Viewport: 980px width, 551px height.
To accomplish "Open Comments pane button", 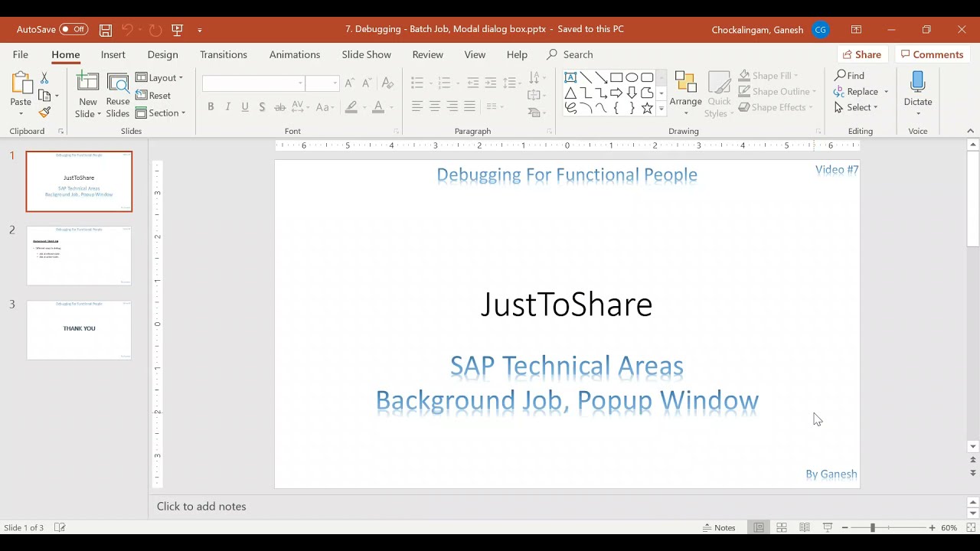I will [932, 54].
